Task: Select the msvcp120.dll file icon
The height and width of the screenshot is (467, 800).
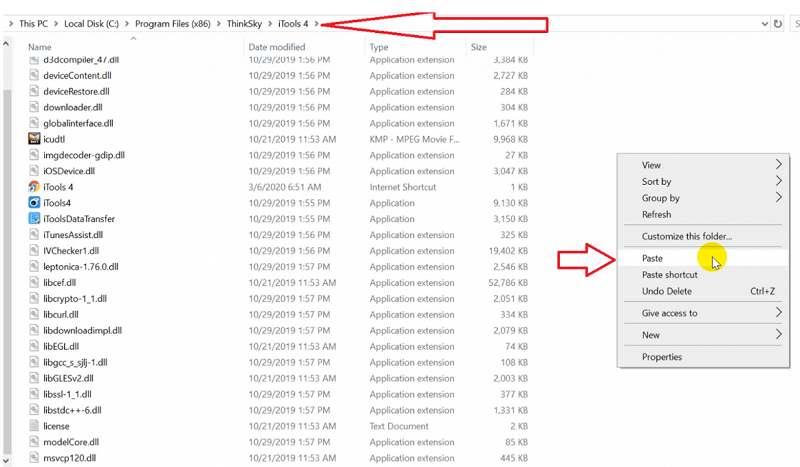Action: click(34, 458)
